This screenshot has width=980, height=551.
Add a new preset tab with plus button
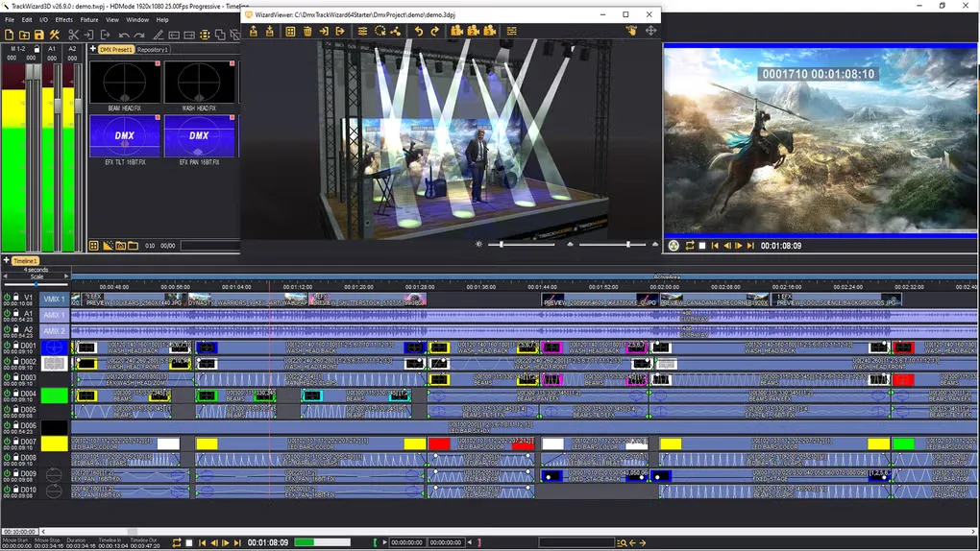pos(92,49)
